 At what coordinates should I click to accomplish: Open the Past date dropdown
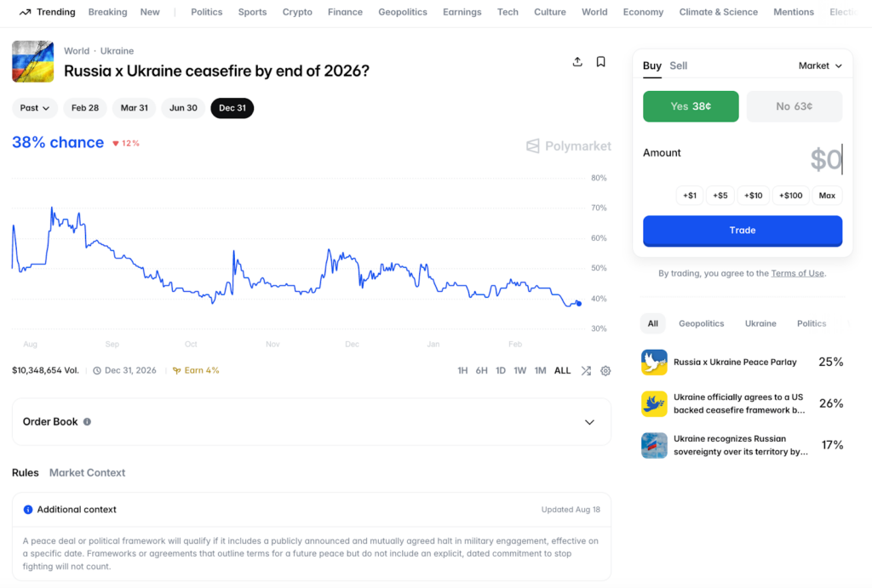tap(34, 108)
